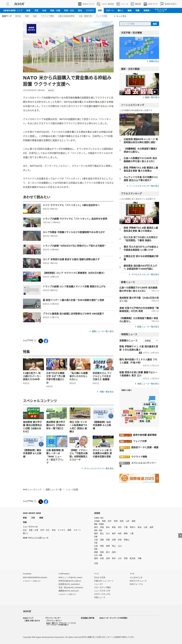
Task: Share on X icon above footer
Action: pos(41,502)
